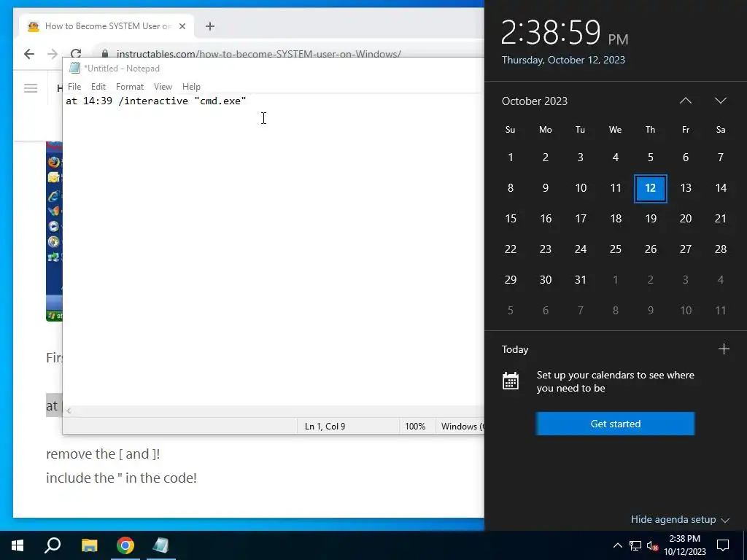Screen dimensions: 747x560
Task: Click October 2023 month header
Action: pyautogui.click(x=535, y=101)
